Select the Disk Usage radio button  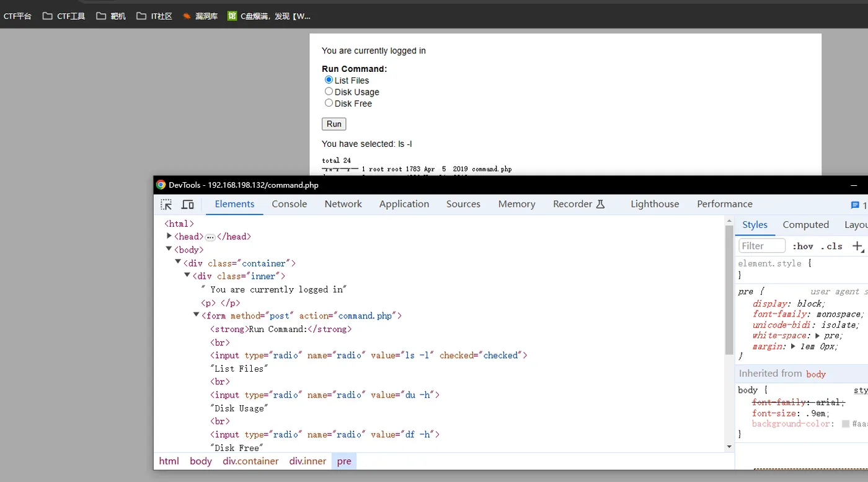point(329,92)
